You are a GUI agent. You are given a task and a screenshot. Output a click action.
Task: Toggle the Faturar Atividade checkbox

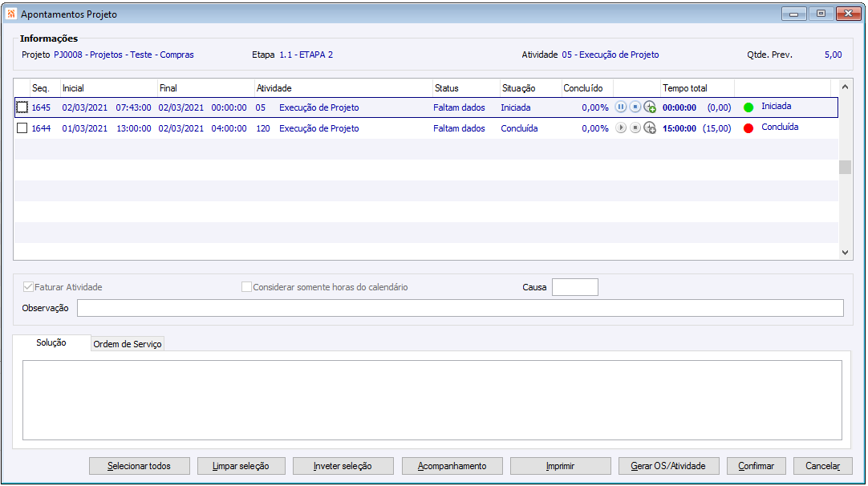point(28,287)
